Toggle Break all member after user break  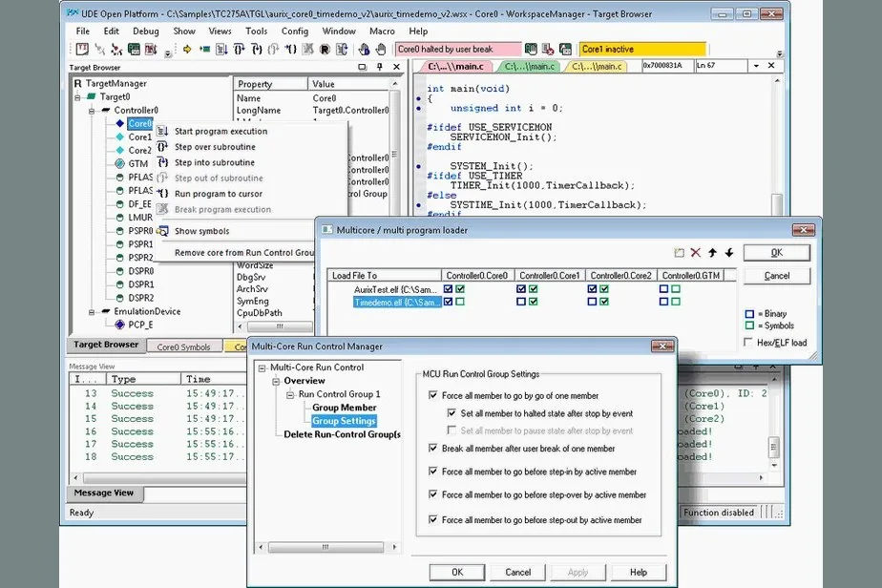pos(433,448)
